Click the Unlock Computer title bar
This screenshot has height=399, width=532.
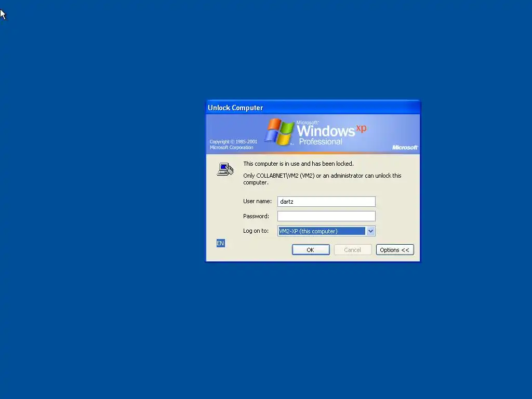pos(313,108)
